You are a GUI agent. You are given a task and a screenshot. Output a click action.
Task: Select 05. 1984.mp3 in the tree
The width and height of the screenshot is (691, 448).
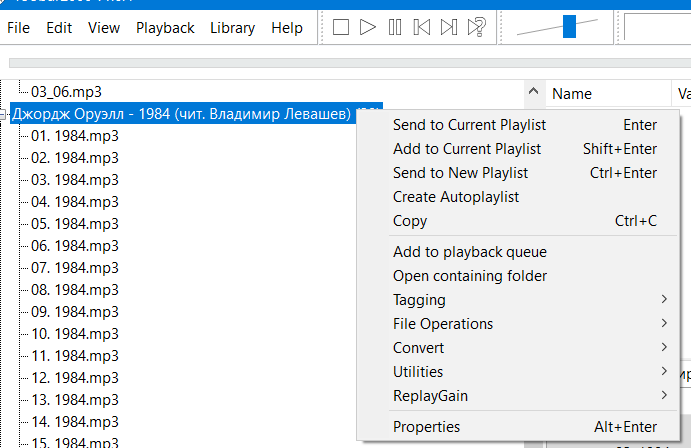[75, 224]
